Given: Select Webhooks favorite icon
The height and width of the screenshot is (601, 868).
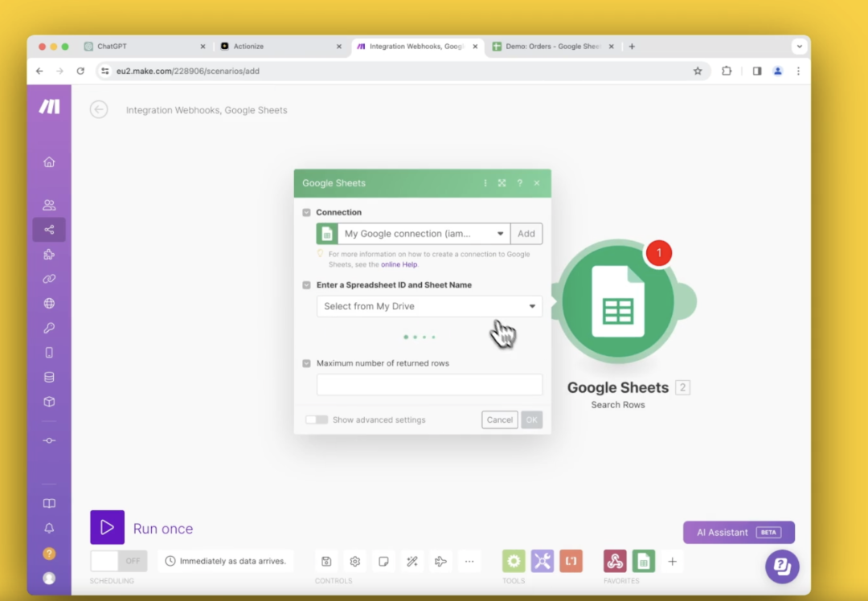Looking at the screenshot, I should 615,561.
